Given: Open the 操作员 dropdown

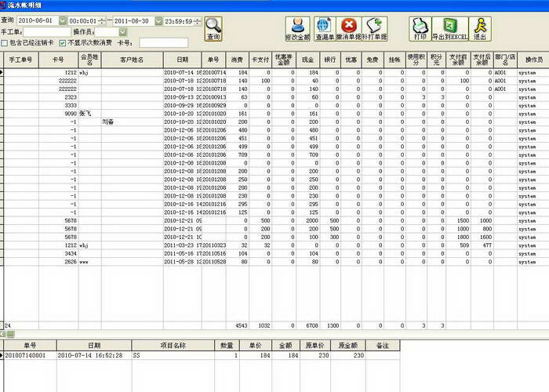Looking at the screenshot, I should coord(122,32).
